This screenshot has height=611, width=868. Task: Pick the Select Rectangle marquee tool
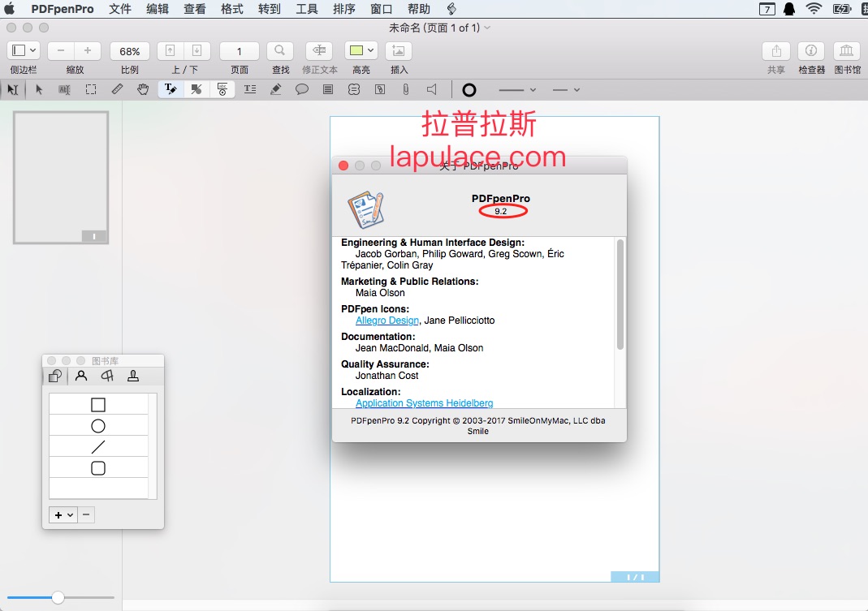91,89
